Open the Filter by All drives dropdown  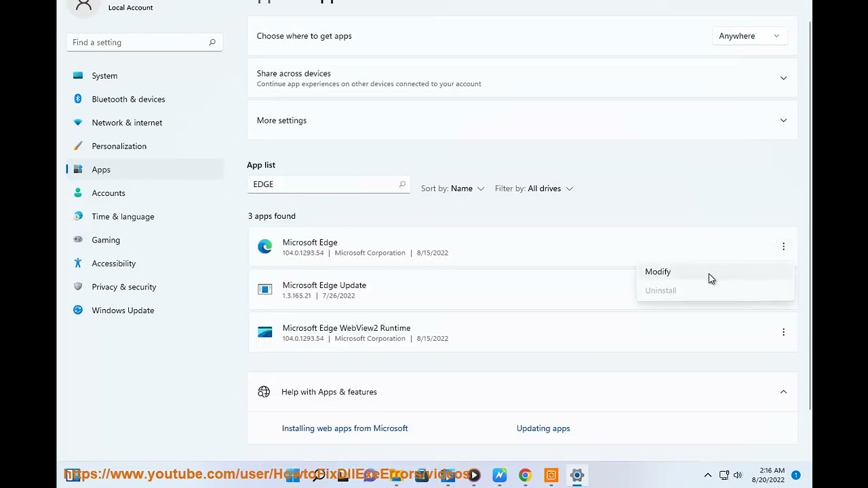point(534,188)
